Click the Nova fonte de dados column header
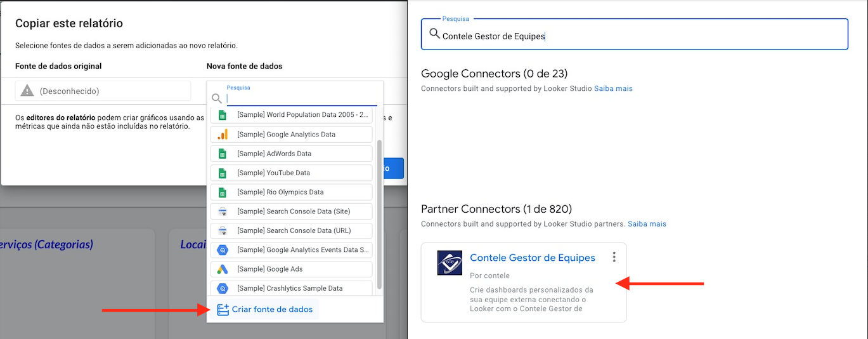The height and width of the screenshot is (339, 868). (x=245, y=66)
